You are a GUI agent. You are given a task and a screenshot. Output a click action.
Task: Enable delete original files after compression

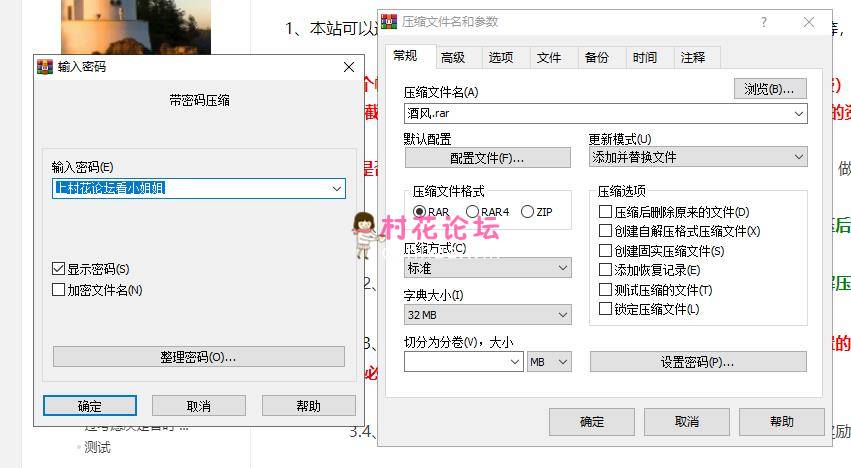605,212
